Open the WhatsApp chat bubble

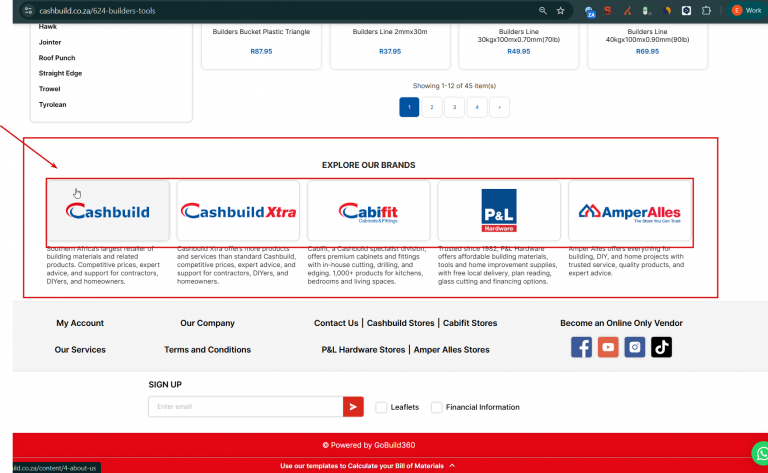click(x=761, y=454)
